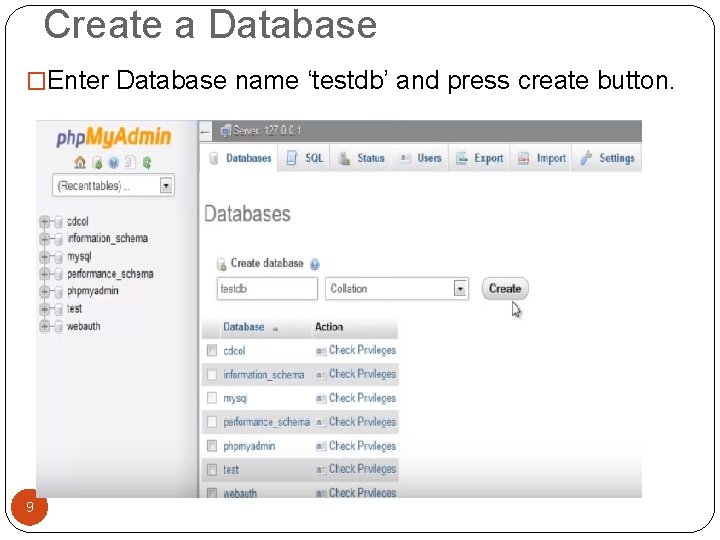The width and height of the screenshot is (720, 540).
Task: Click the Server 127.0.0.1 breadcrumb icon
Action: click(x=225, y=131)
